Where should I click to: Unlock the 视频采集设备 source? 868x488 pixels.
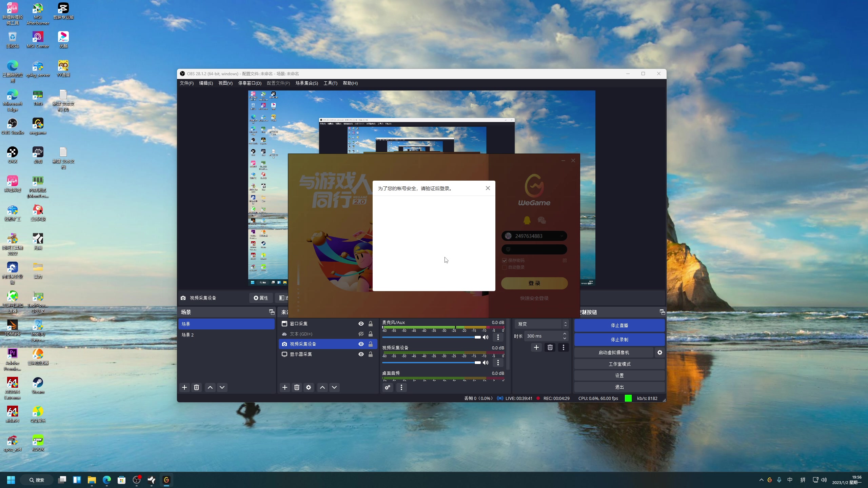point(371,344)
